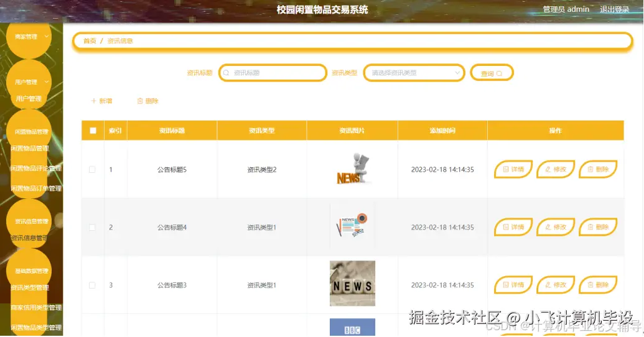Open 详情 for 公告标题5 row
This screenshot has height=337, width=644.
[513, 169]
